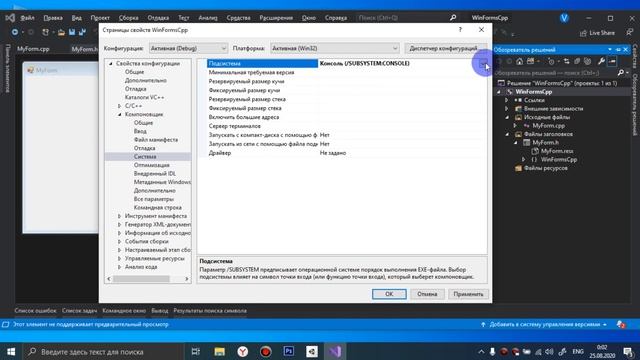Click the search magnifier in title bar
Screen dimensions: 640x360
click(453, 18)
